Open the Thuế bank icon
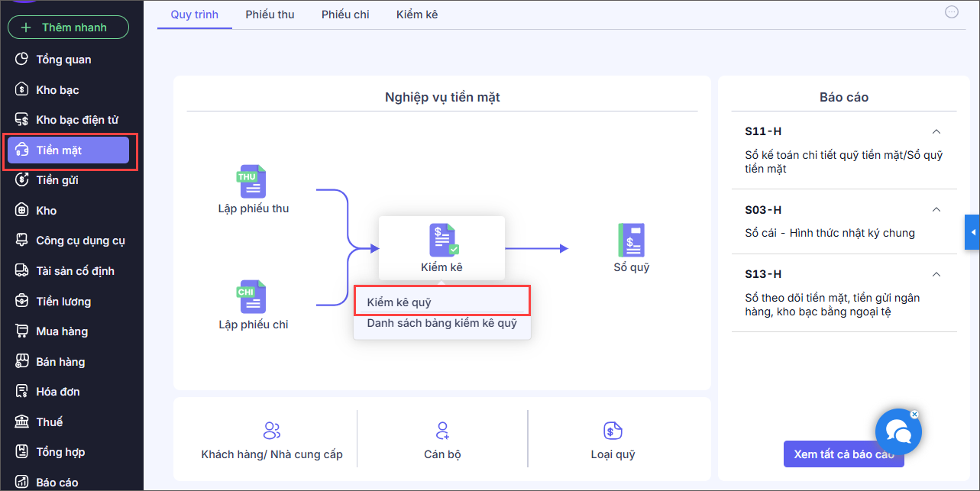The width and height of the screenshot is (980, 491). (22, 422)
